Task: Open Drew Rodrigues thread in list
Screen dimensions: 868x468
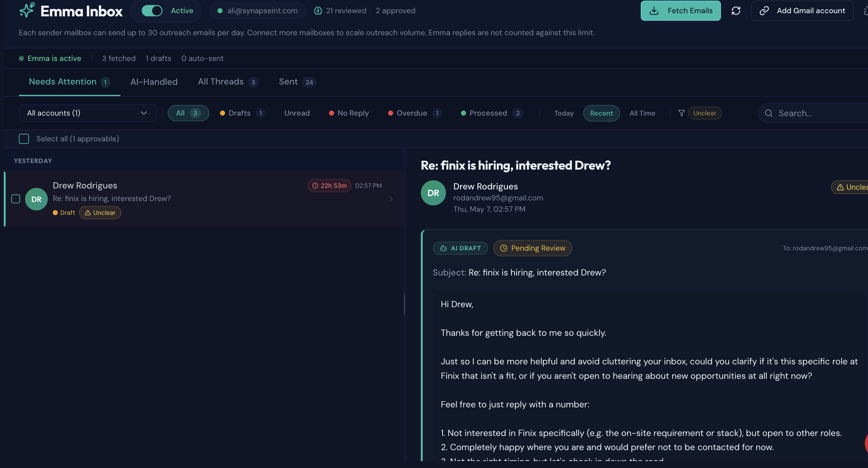Action: [x=204, y=199]
